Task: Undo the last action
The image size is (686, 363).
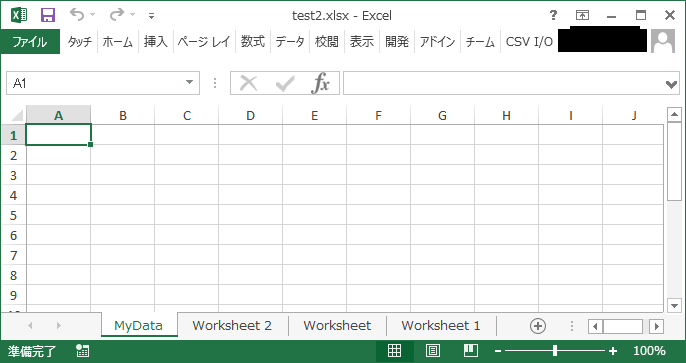Action: point(77,15)
